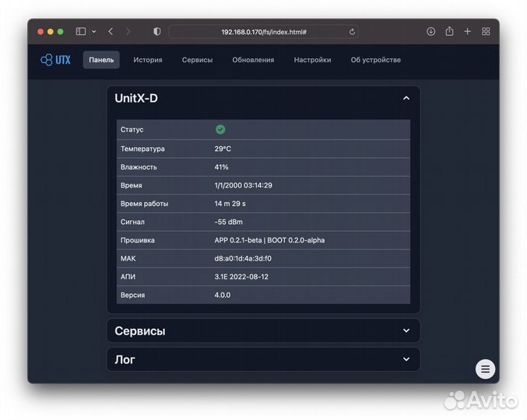Viewport: 527px width, 420px height.
Task: Click the Температура row label
Action: tap(142, 149)
